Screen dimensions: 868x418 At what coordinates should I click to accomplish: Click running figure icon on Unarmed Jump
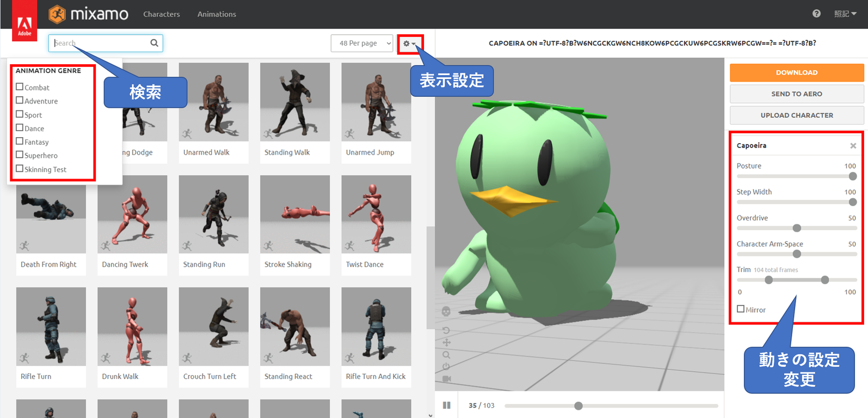click(349, 133)
